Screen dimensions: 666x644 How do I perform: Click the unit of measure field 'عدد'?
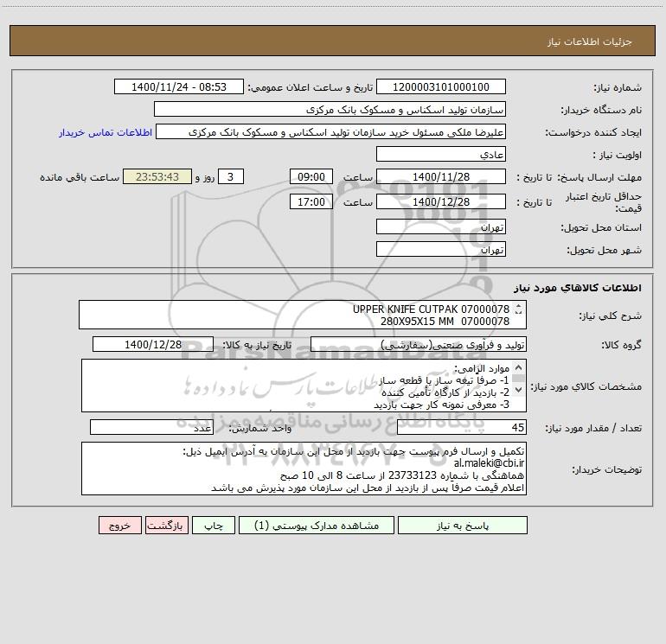pyautogui.click(x=151, y=427)
